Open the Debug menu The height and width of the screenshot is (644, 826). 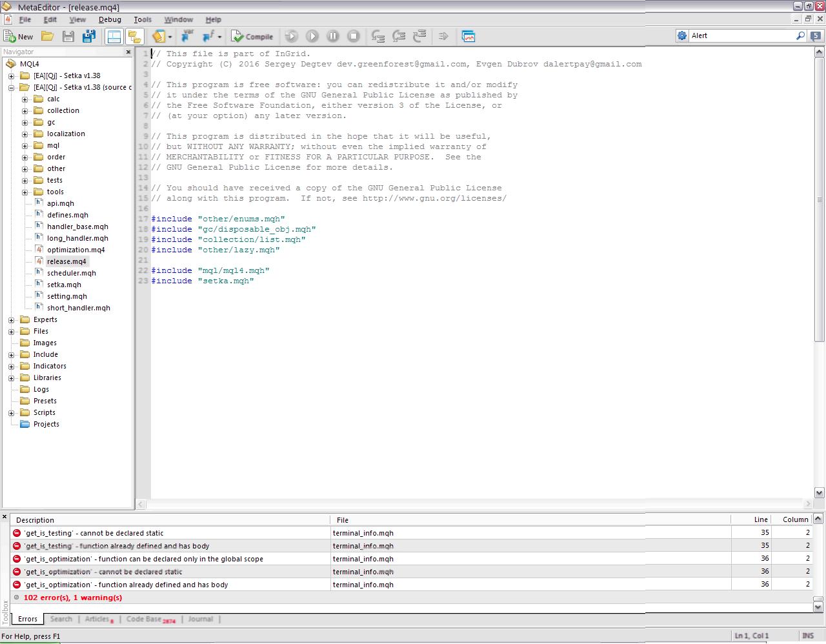(x=110, y=19)
